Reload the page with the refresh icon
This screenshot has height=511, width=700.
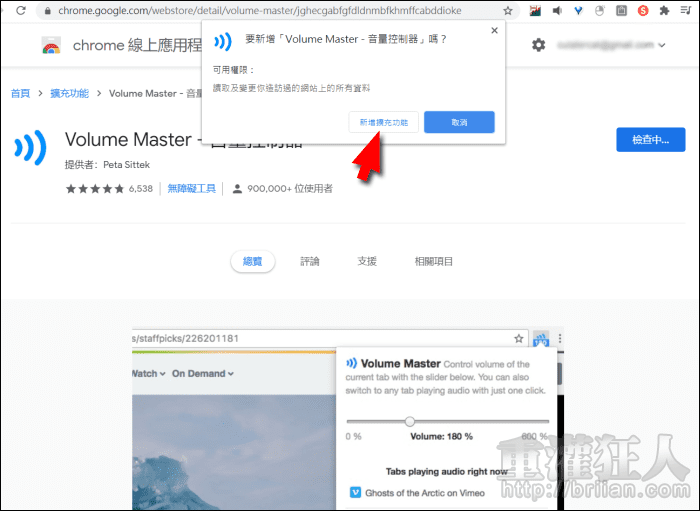pyautogui.click(x=21, y=10)
